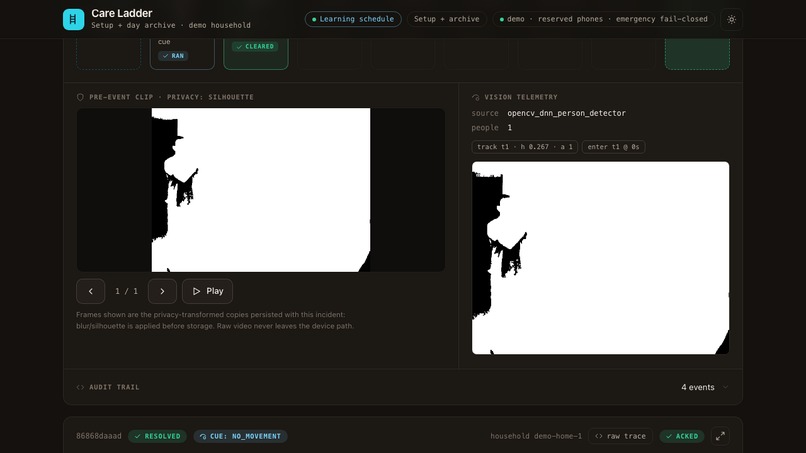The width and height of the screenshot is (806, 453).
Task: Click the pre-event silhouette clip frame
Action: (261, 190)
